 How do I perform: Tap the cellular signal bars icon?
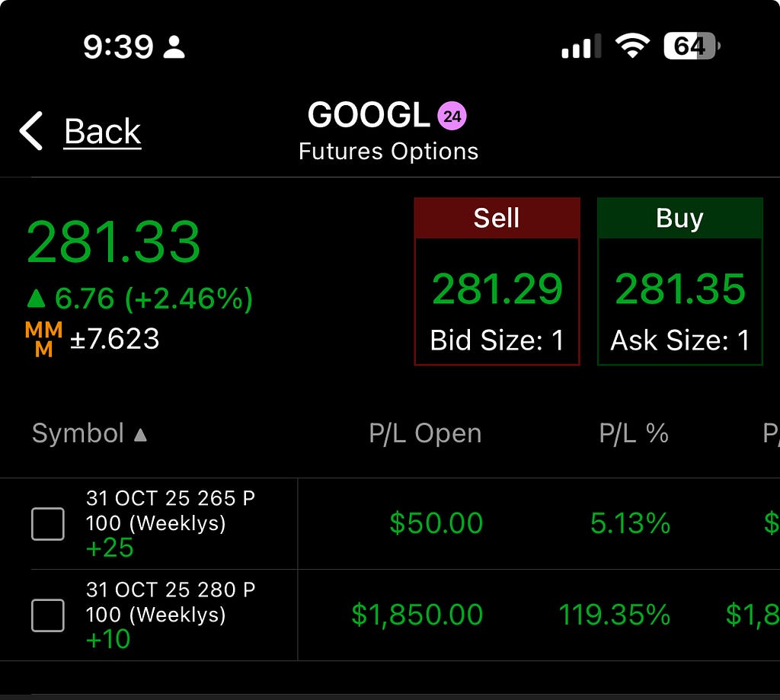pyautogui.click(x=581, y=46)
